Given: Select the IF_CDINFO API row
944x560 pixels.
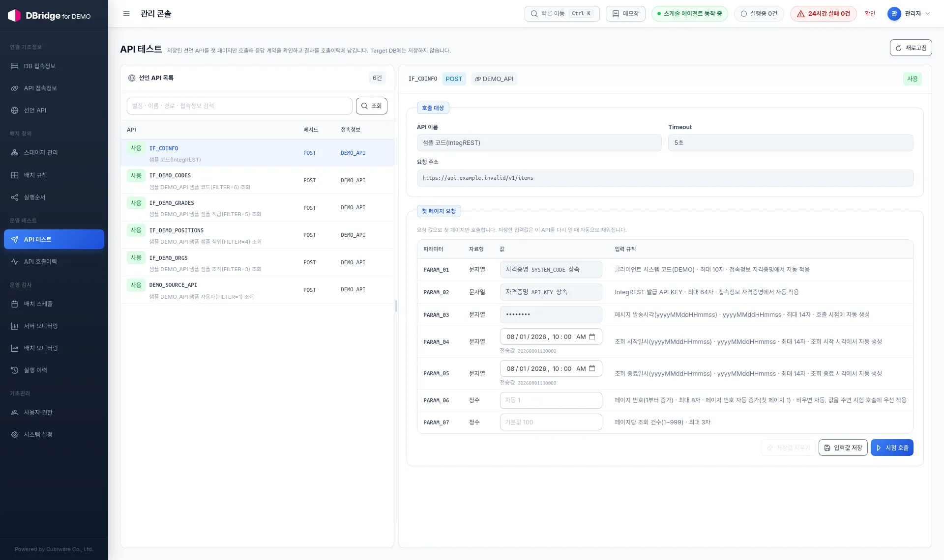Looking at the screenshot, I should [257, 153].
